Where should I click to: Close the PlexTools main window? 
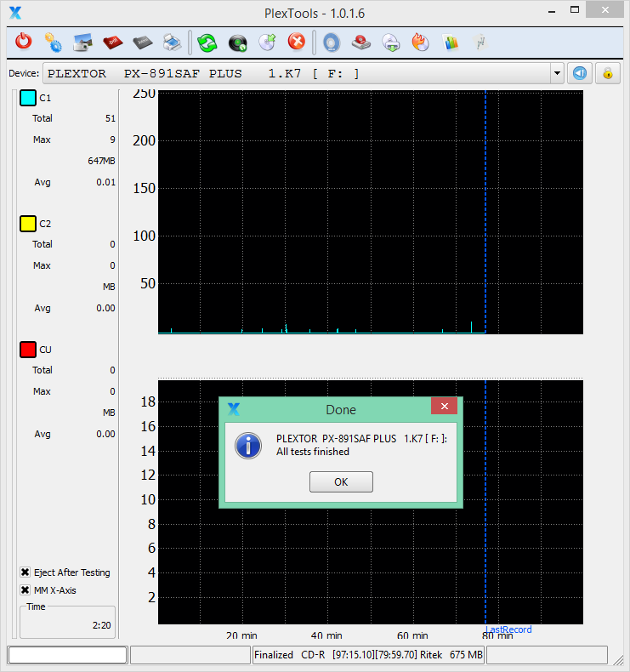click(x=604, y=9)
